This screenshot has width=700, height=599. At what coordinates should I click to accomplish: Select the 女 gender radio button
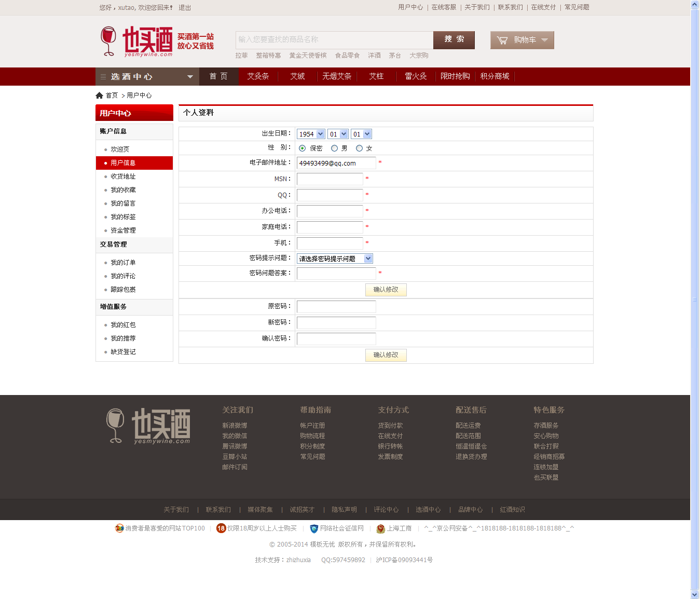tap(359, 148)
